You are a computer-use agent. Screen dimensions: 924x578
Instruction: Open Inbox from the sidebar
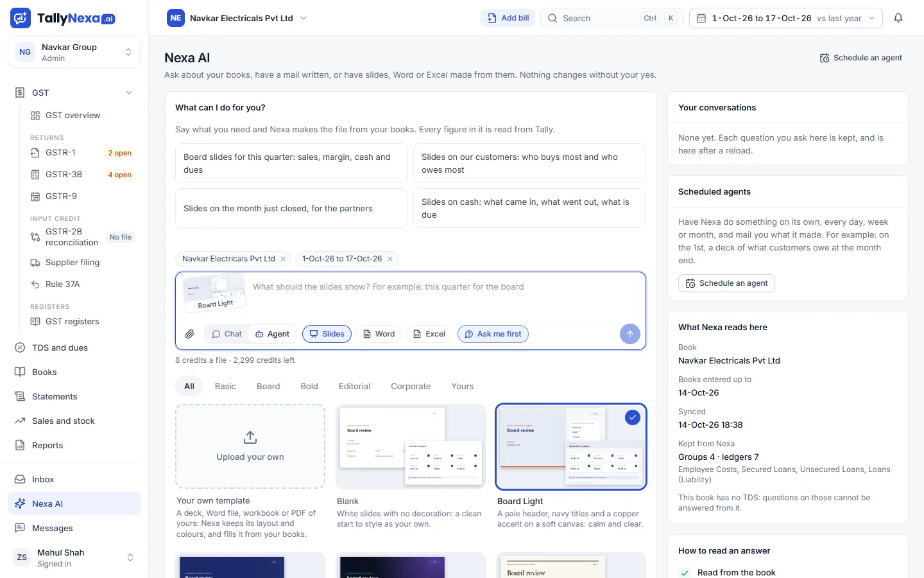(x=74, y=479)
